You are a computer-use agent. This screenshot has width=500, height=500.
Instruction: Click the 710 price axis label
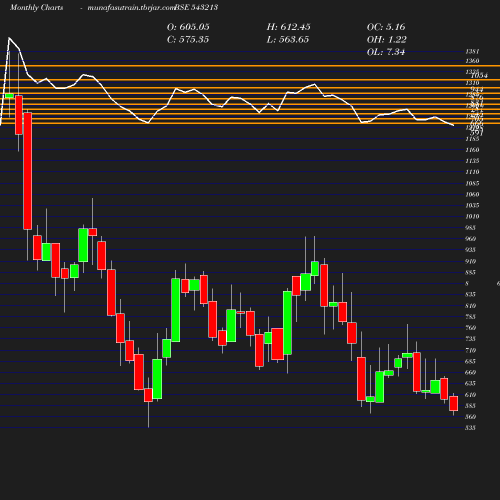470,350
